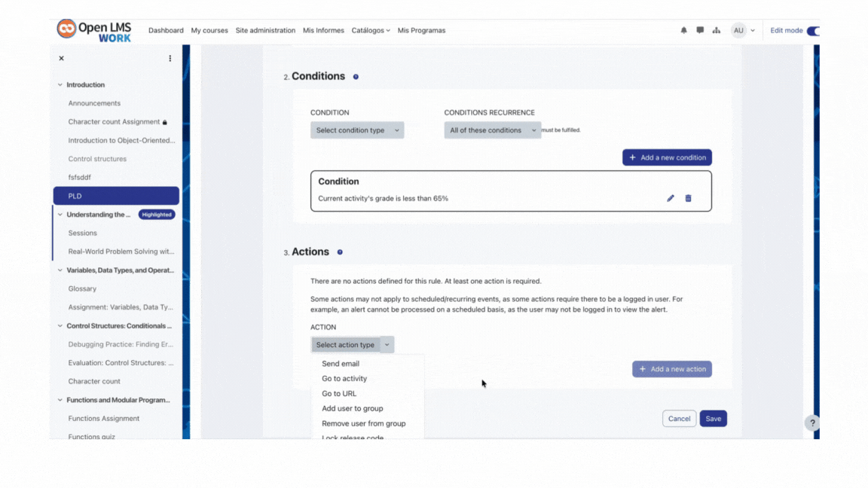Open the messages chat icon

click(700, 30)
